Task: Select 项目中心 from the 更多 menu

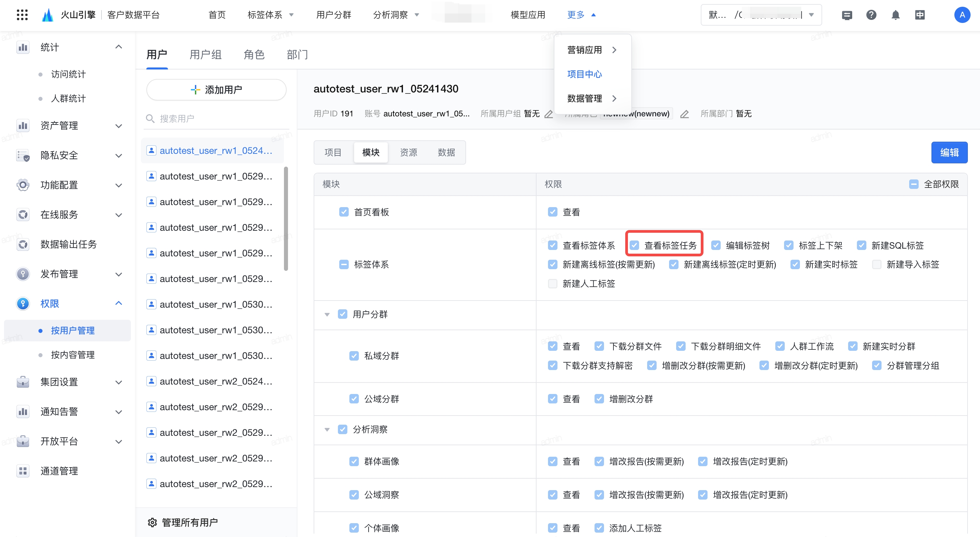Action: (584, 74)
